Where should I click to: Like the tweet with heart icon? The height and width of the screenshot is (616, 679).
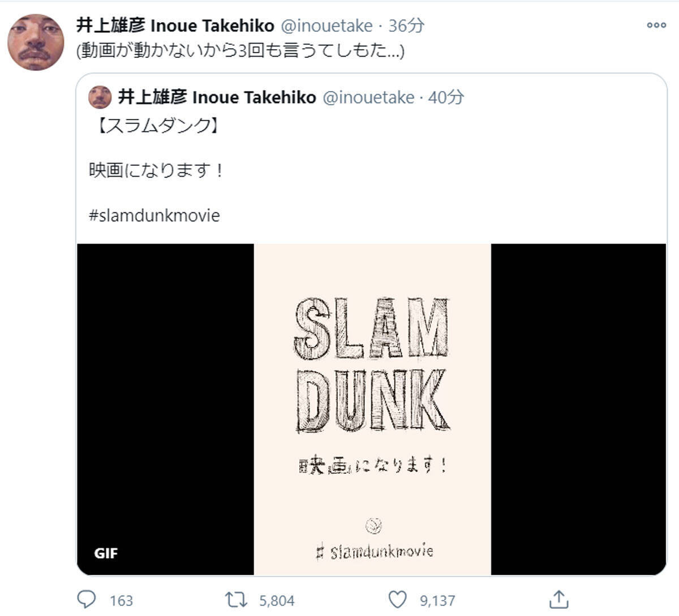click(x=398, y=600)
